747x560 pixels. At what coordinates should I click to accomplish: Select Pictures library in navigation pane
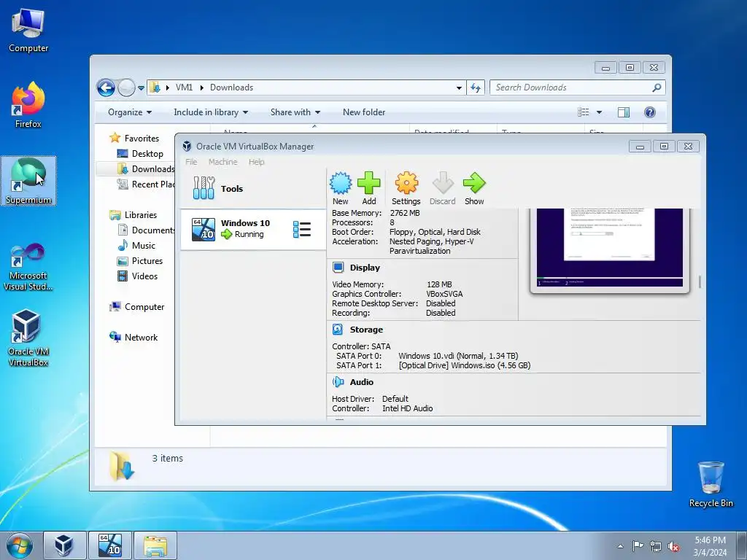pyautogui.click(x=147, y=261)
